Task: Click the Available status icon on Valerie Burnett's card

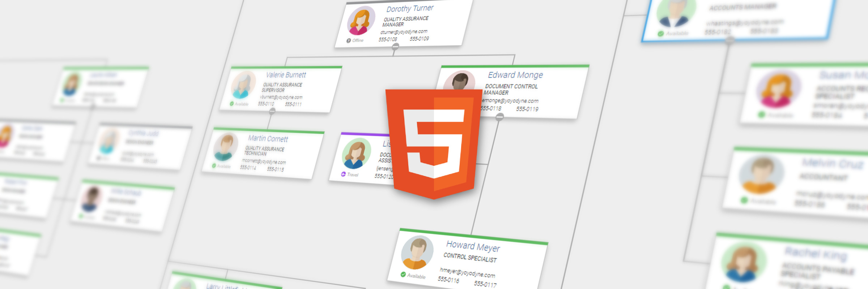Action: coord(231,104)
